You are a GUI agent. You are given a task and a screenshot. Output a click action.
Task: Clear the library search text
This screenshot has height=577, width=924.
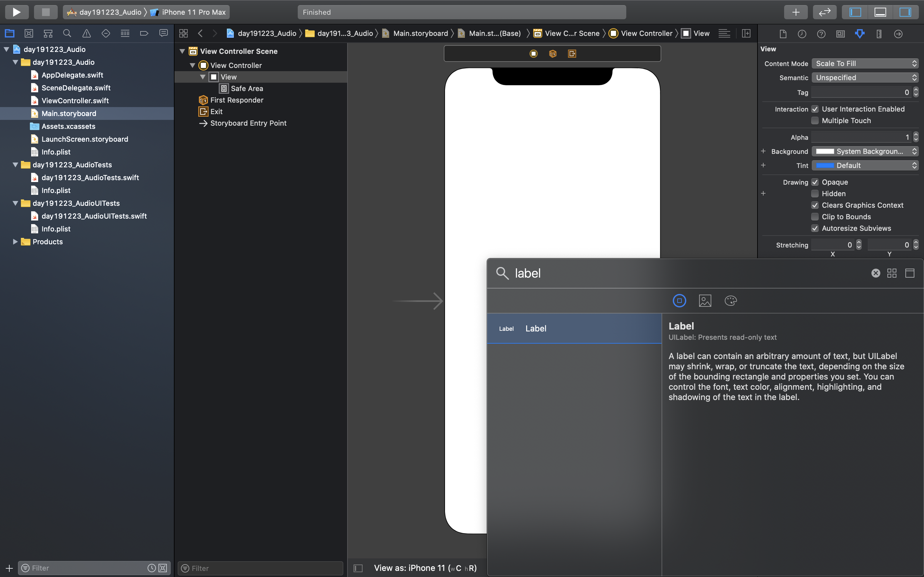click(x=876, y=273)
